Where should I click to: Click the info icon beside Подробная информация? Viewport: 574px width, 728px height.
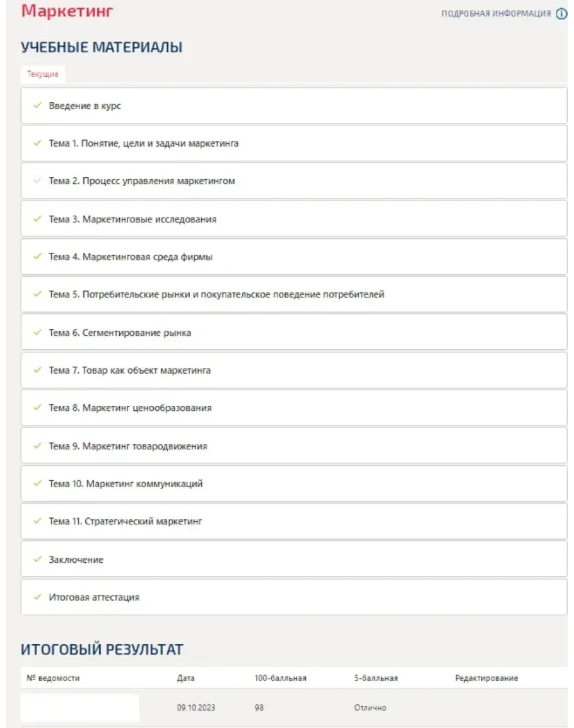pyautogui.click(x=561, y=14)
